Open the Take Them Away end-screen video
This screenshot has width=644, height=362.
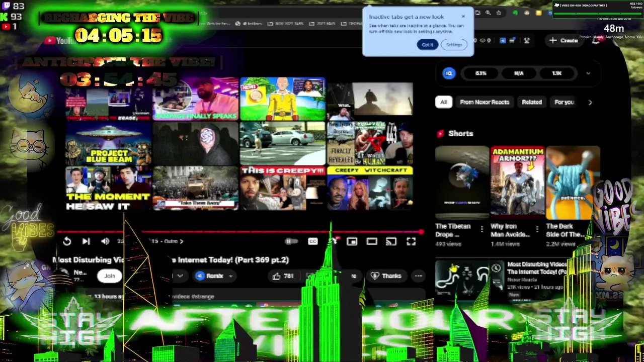pyautogui.click(x=196, y=188)
